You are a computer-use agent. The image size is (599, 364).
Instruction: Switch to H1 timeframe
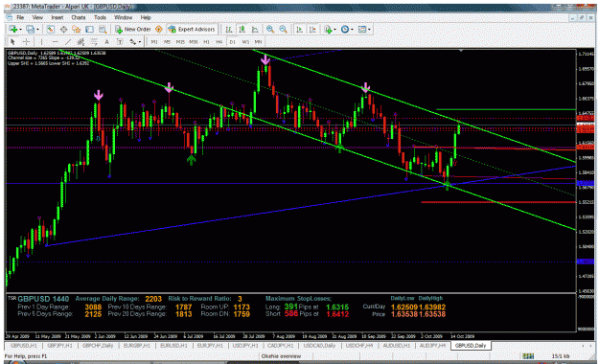[206, 42]
